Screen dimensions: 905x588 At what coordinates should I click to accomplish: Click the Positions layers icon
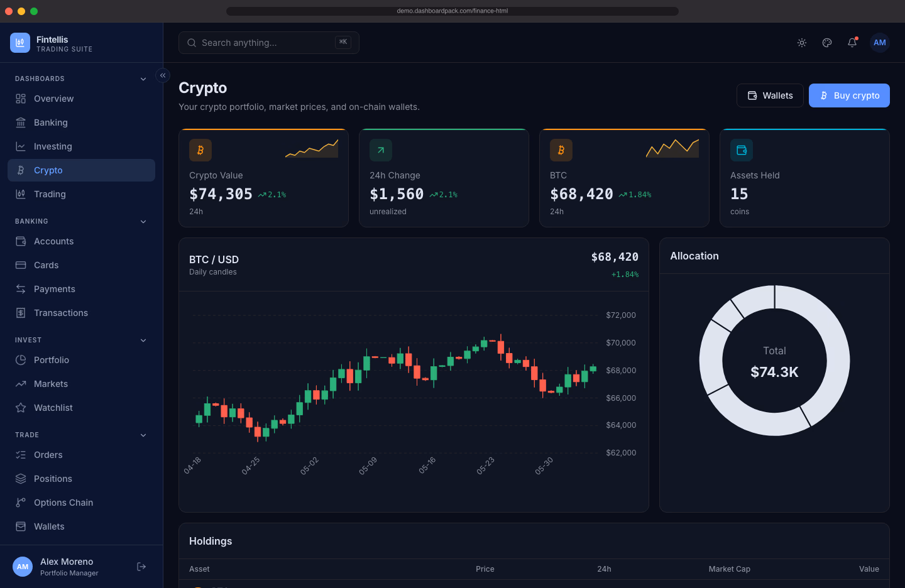[21, 479]
